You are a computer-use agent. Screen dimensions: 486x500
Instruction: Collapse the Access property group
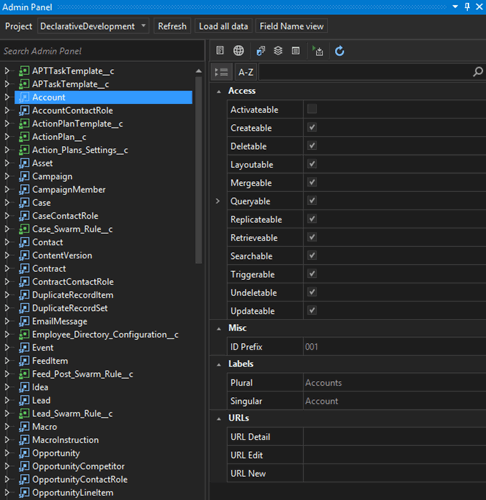[x=219, y=91]
